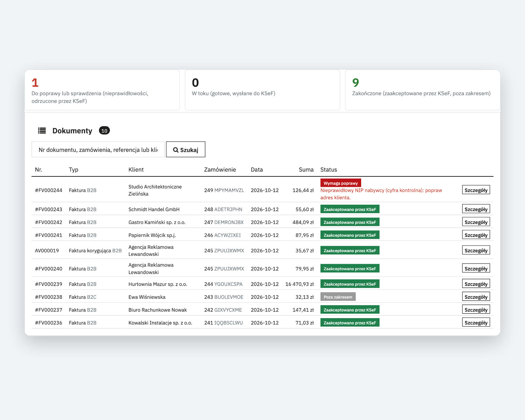Click client Hurtownia Mazur sp. z o.o.
Viewport: 525px width, 420px height.
coord(158,284)
